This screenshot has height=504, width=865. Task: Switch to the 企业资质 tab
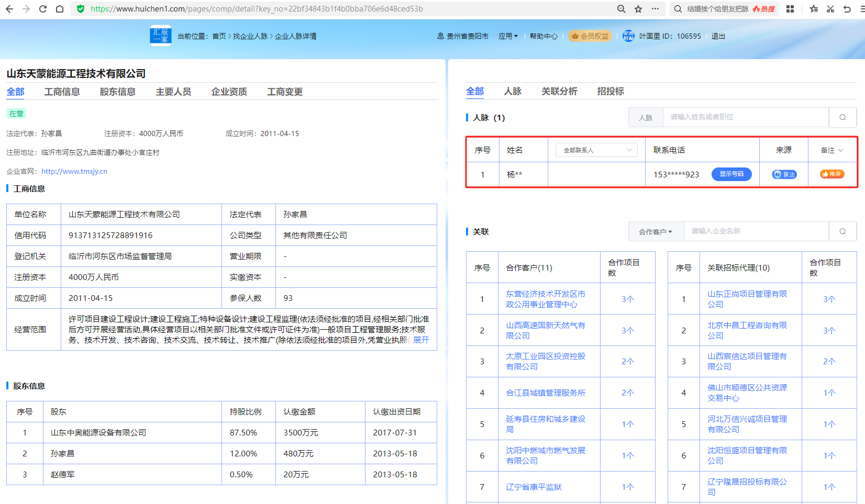pos(229,92)
